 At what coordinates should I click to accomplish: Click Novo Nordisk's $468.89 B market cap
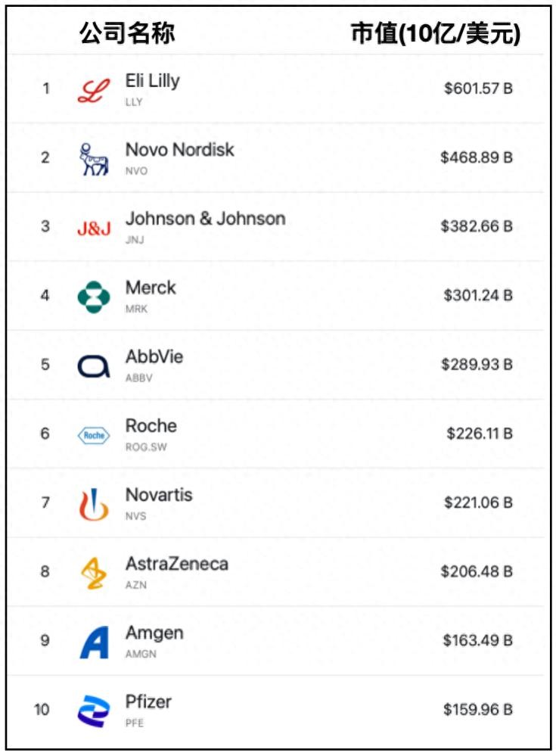[x=477, y=157]
